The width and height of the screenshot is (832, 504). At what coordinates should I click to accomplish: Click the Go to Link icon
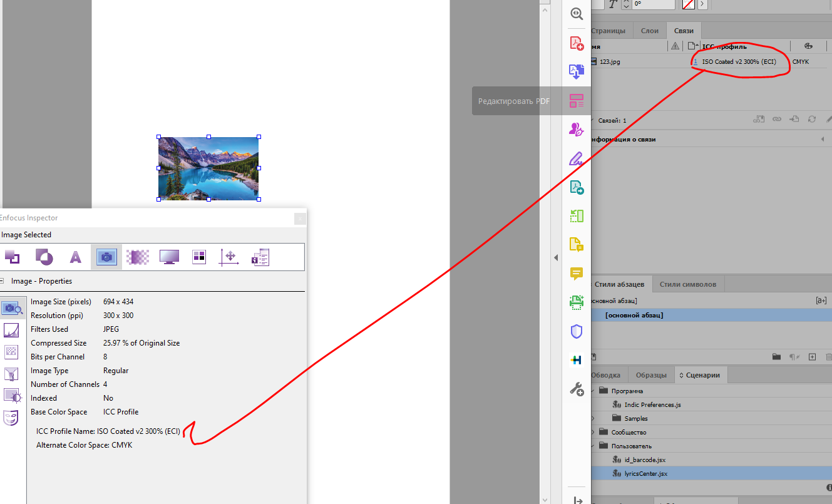click(x=794, y=119)
